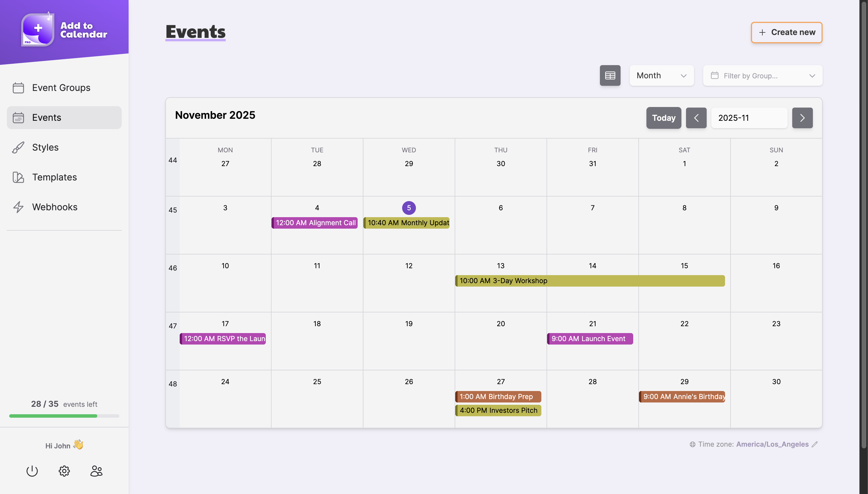Click the pencil to edit the time zone

click(x=815, y=444)
